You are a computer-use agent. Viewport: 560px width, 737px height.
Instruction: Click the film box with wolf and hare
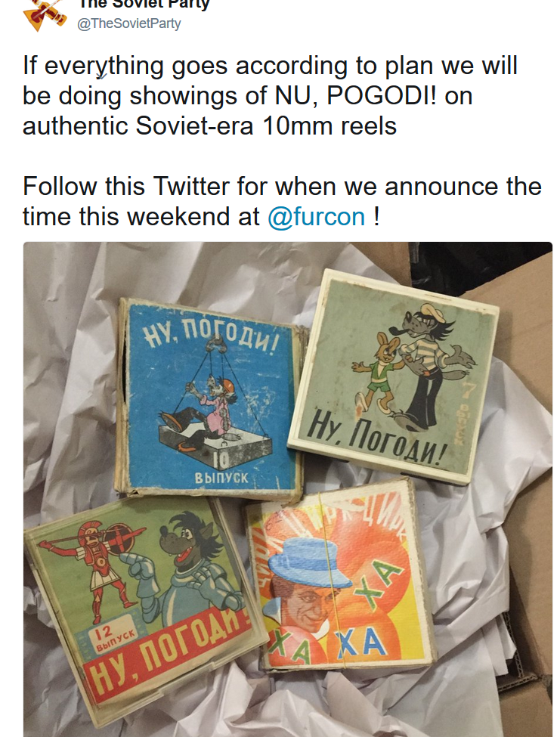pyautogui.click(x=393, y=376)
